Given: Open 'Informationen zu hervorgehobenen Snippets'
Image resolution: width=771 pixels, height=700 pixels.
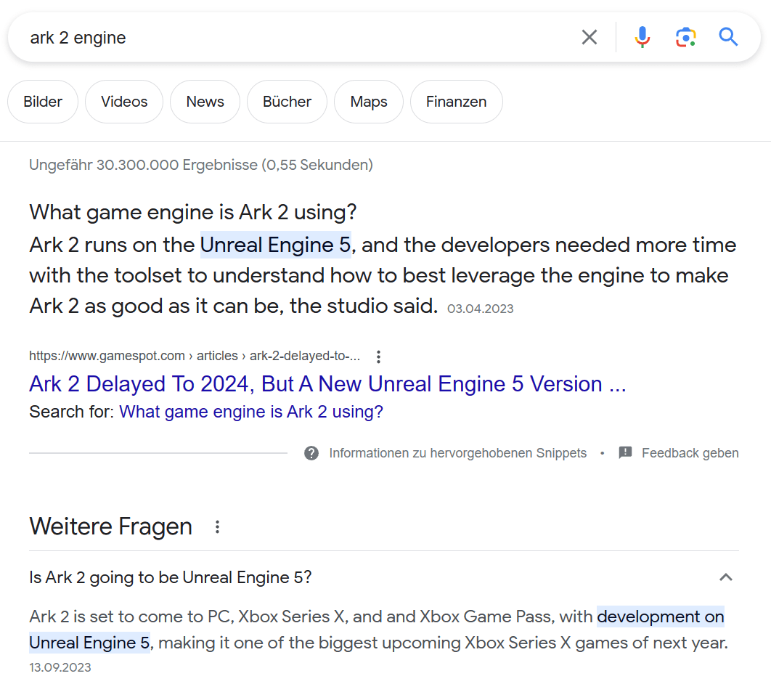Looking at the screenshot, I should (x=458, y=453).
